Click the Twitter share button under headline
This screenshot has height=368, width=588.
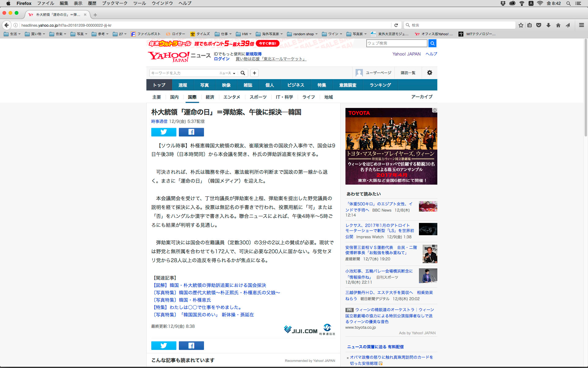[164, 132]
